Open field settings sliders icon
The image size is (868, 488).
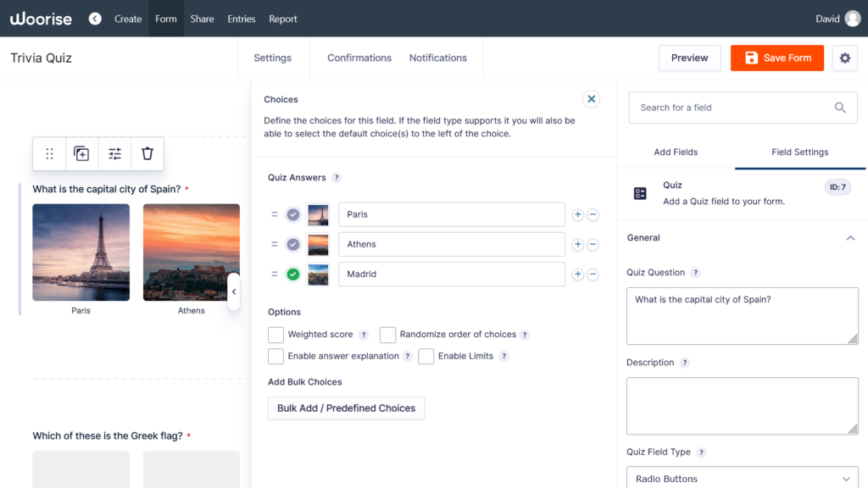coord(114,153)
